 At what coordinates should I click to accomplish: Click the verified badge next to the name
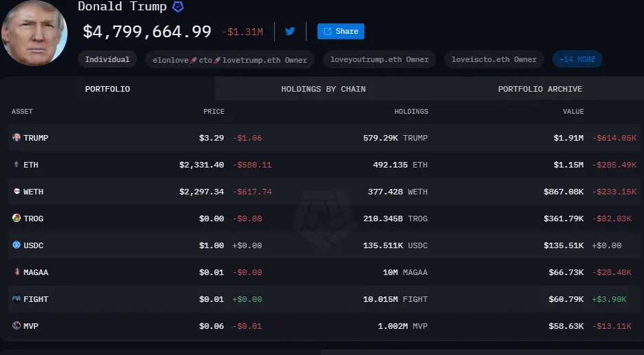178,7
